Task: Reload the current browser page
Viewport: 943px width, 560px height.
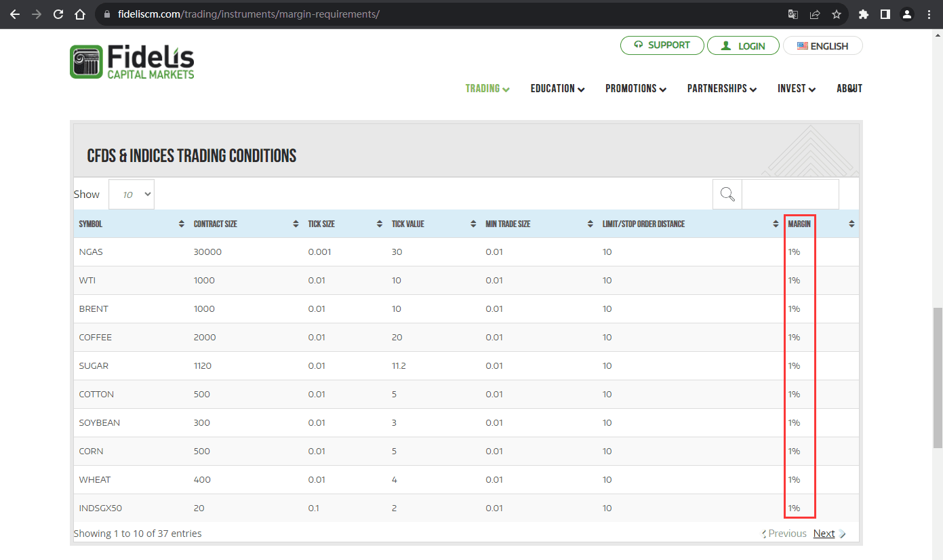Action: pos(58,14)
